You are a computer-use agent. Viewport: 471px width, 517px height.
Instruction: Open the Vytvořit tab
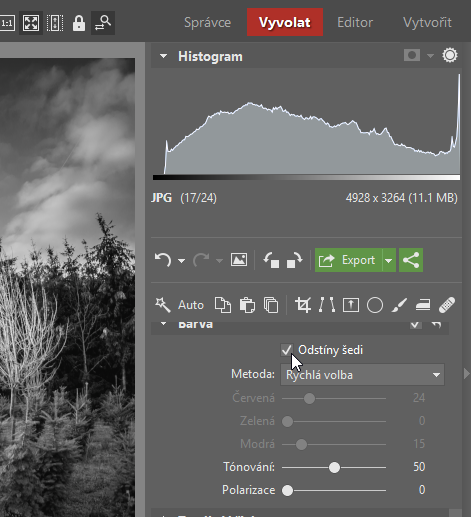pos(427,23)
